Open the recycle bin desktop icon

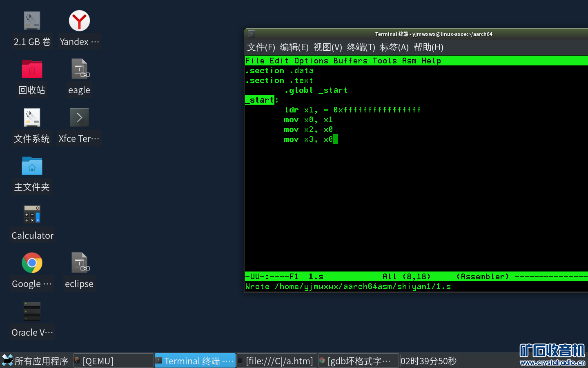[x=32, y=70]
